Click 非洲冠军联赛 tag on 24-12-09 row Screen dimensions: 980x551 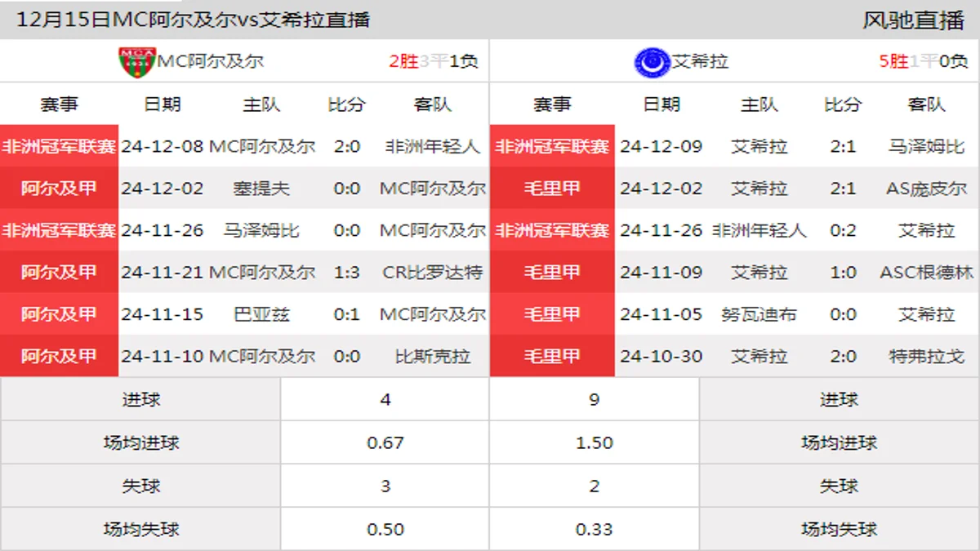coord(552,146)
